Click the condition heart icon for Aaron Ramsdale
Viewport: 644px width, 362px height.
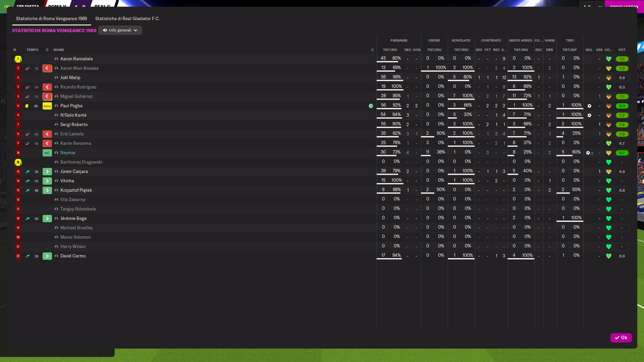coord(609,59)
